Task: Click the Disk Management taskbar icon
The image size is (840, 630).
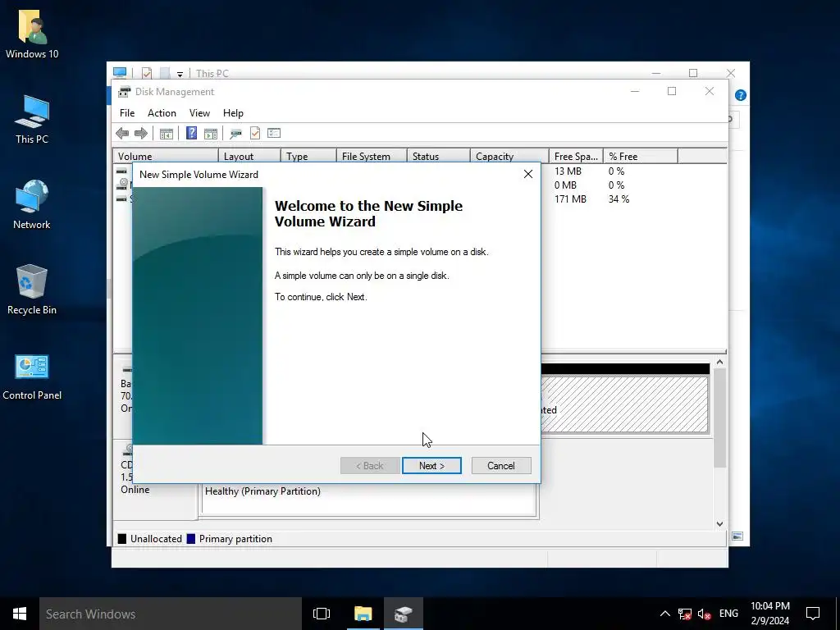Action: 404,614
